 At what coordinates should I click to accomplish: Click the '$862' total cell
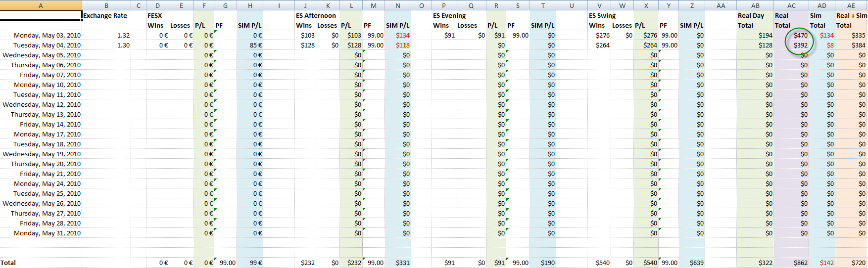click(x=791, y=263)
